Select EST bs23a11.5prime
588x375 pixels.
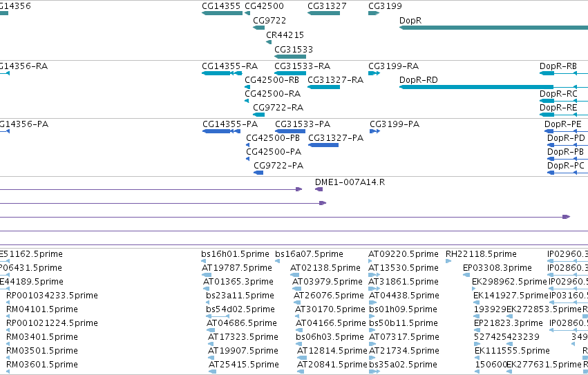click(x=208, y=302)
